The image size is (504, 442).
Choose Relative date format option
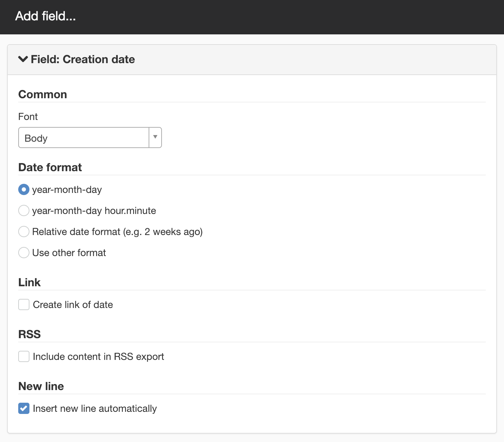point(23,232)
